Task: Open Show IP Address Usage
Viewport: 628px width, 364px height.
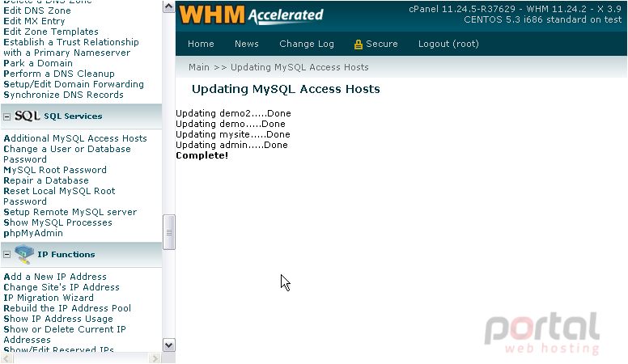Action: pos(58,319)
